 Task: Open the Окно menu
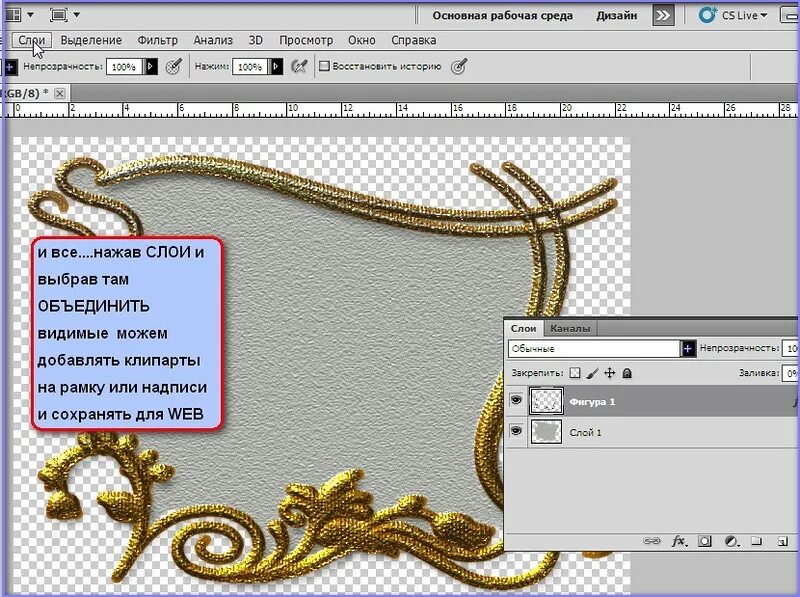[x=362, y=40]
